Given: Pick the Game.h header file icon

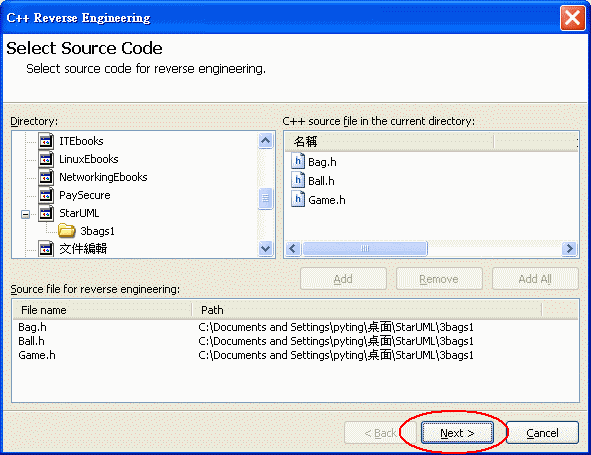Looking at the screenshot, I should 298,199.
